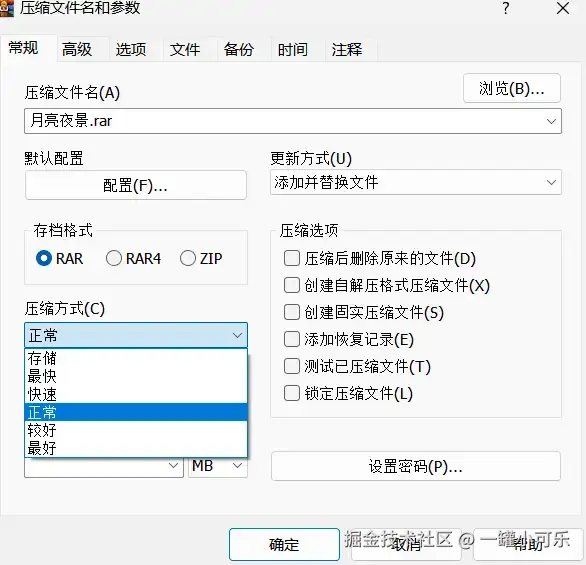This screenshot has width=586, height=565.
Task: Pick 最快 compression option
Action: click(136, 376)
